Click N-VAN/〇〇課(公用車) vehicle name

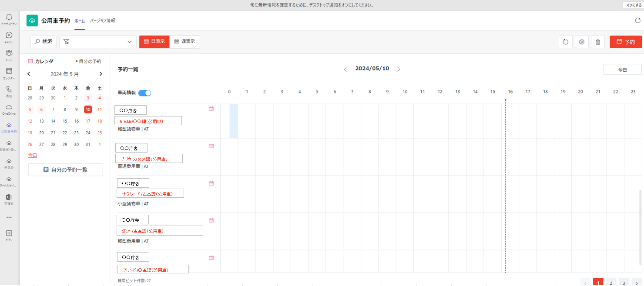pyautogui.click(x=148, y=121)
